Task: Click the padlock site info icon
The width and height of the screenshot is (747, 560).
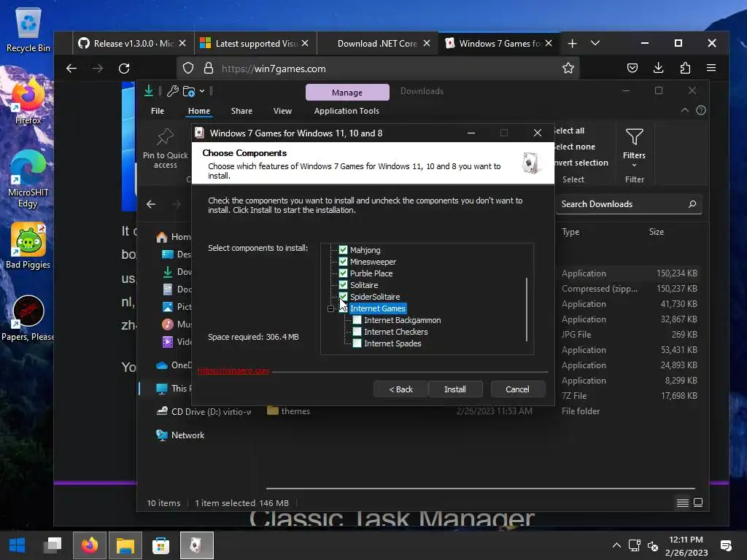Action: (208, 69)
